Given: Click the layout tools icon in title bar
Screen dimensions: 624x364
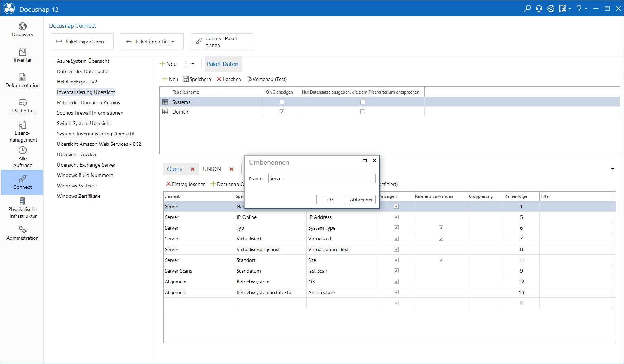Looking at the screenshot, I should (563, 9).
